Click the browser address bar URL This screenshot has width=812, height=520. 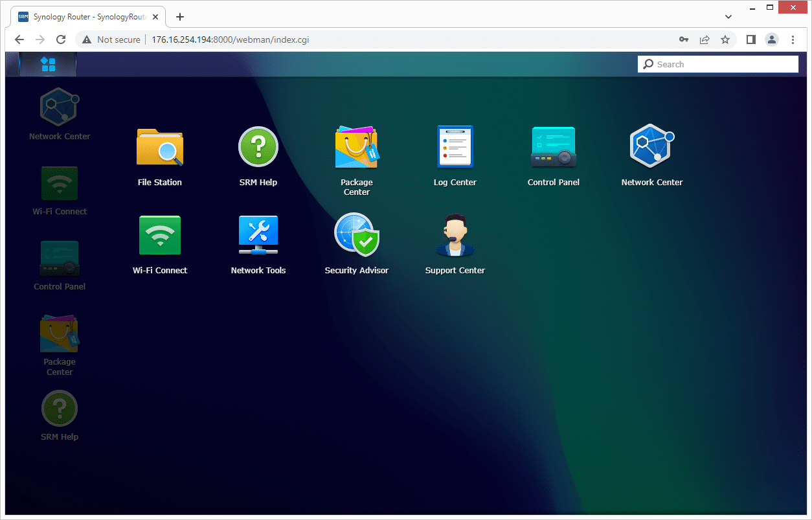pyautogui.click(x=230, y=40)
